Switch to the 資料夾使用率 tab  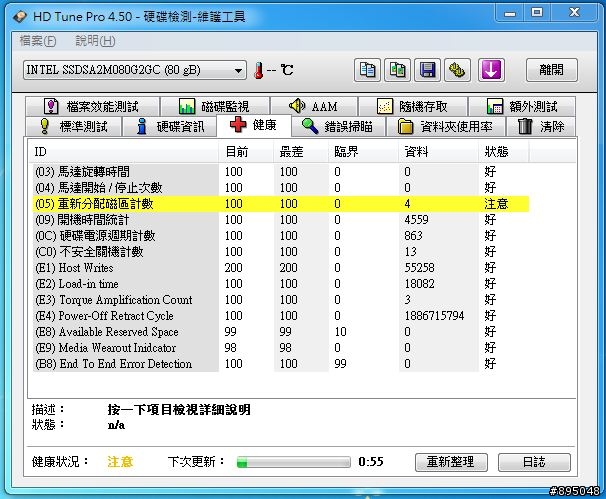(446, 126)
